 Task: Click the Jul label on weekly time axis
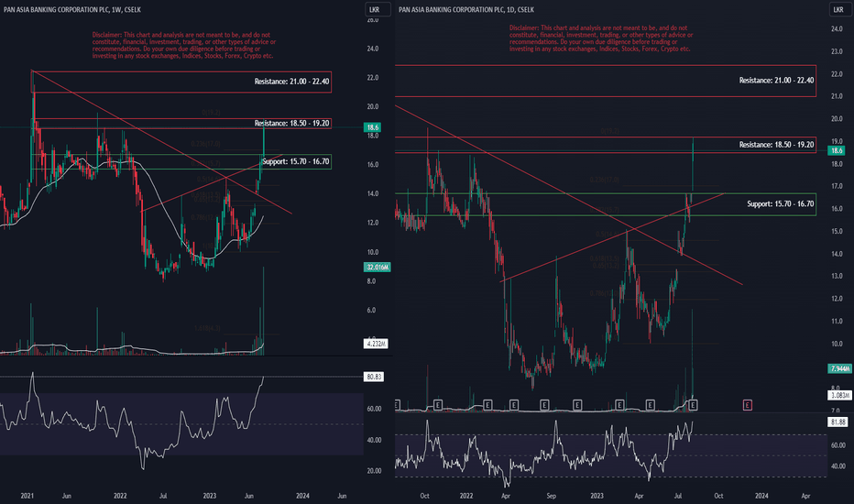tap(163, 496)
